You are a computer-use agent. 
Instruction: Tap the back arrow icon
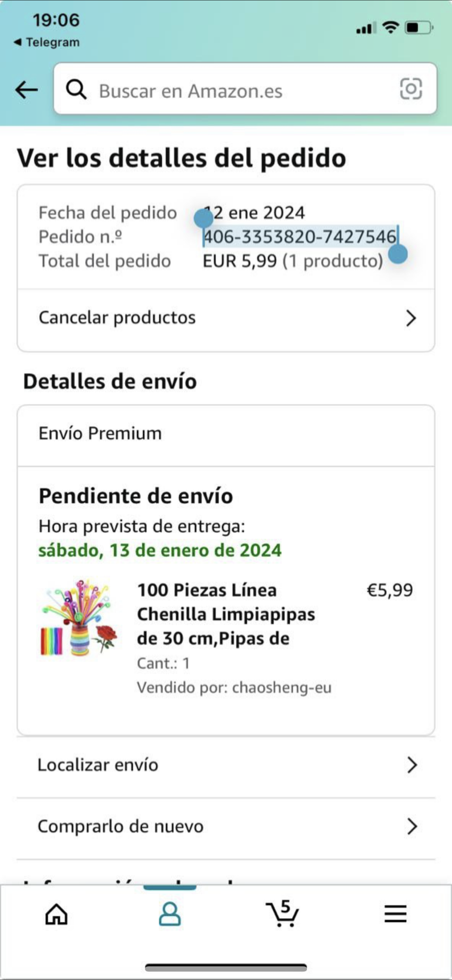27,90
